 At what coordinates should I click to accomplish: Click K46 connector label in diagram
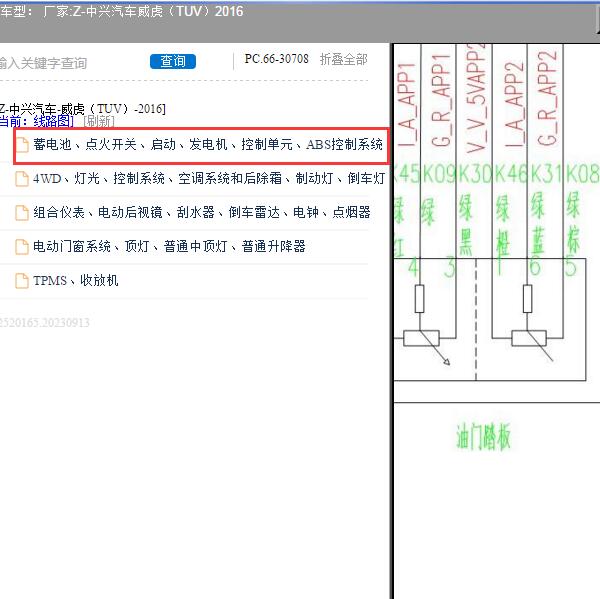(x=510, y=173)
